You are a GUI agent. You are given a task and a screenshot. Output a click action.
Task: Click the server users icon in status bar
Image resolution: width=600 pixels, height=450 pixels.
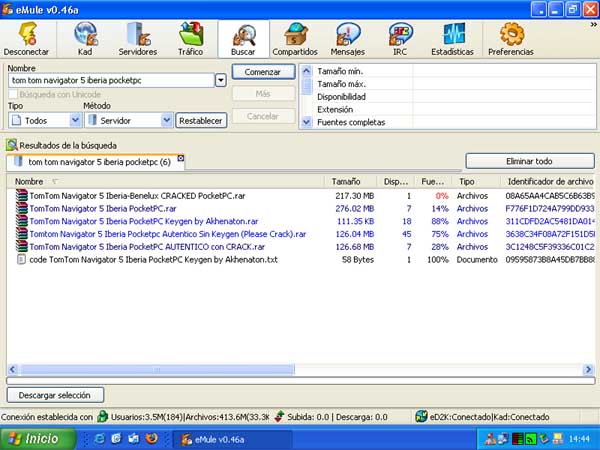click(102, 416)
